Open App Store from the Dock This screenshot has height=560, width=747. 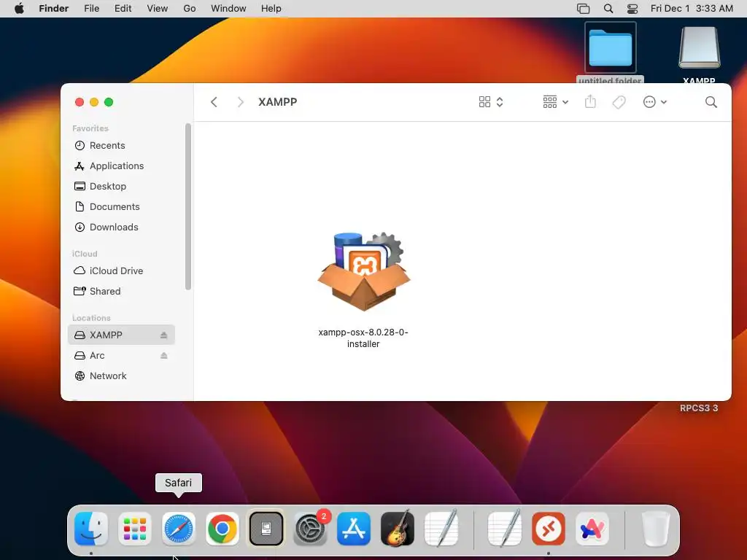click(354, 529)
